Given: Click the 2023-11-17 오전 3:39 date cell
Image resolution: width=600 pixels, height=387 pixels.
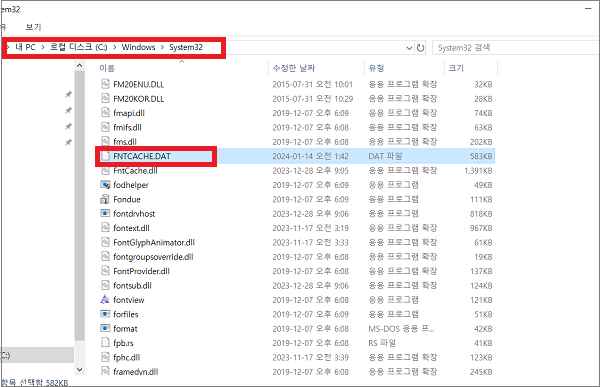Looking at the screenshot, I should [310, 357].
